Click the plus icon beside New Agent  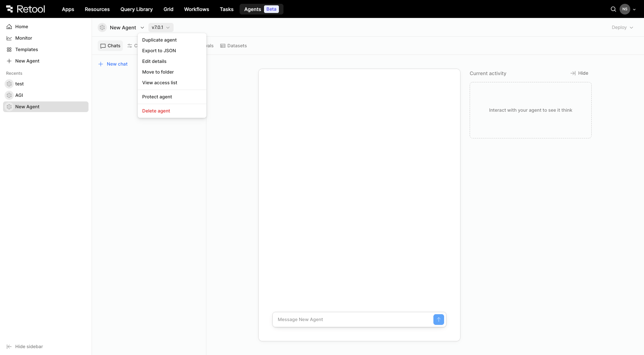(9, 61)
